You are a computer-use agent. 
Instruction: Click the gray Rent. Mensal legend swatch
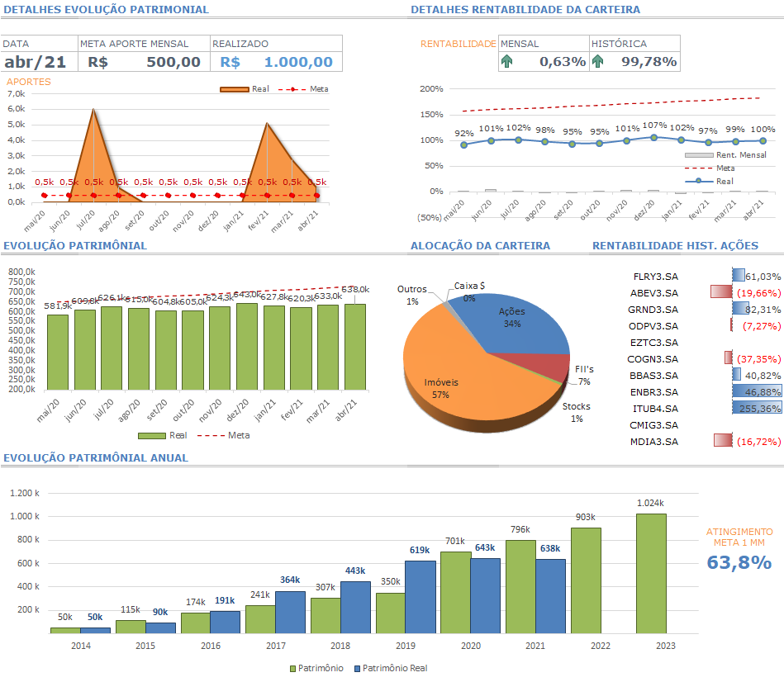click(x=699, y=155)
